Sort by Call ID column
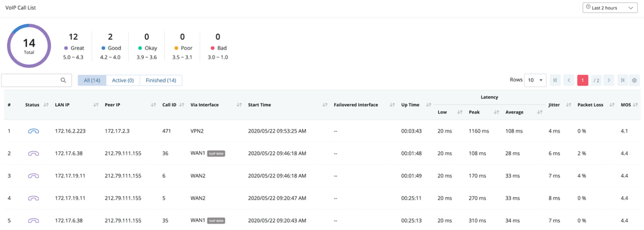 click(x=182, y=105)
